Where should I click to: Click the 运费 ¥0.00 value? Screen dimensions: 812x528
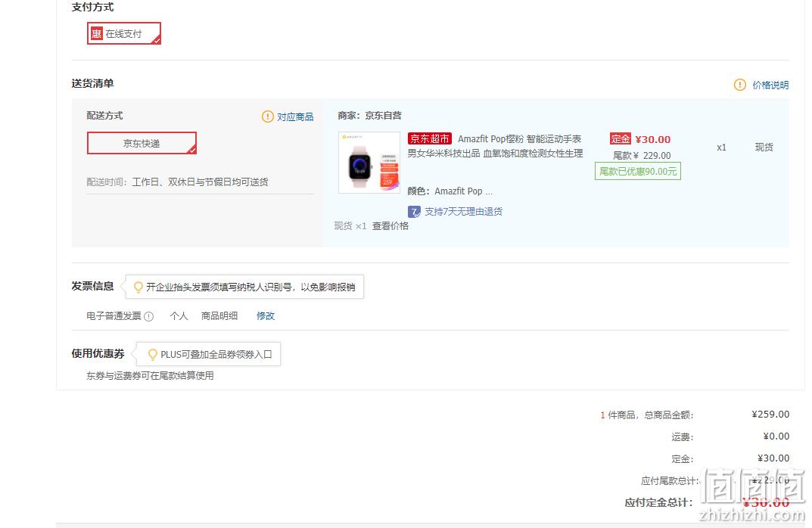click(776, 436)
